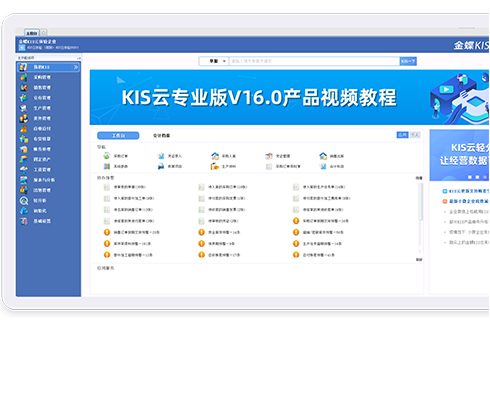Collapse the sidebar using its header pin
The image size is (490, 420).
click(79, 58)
